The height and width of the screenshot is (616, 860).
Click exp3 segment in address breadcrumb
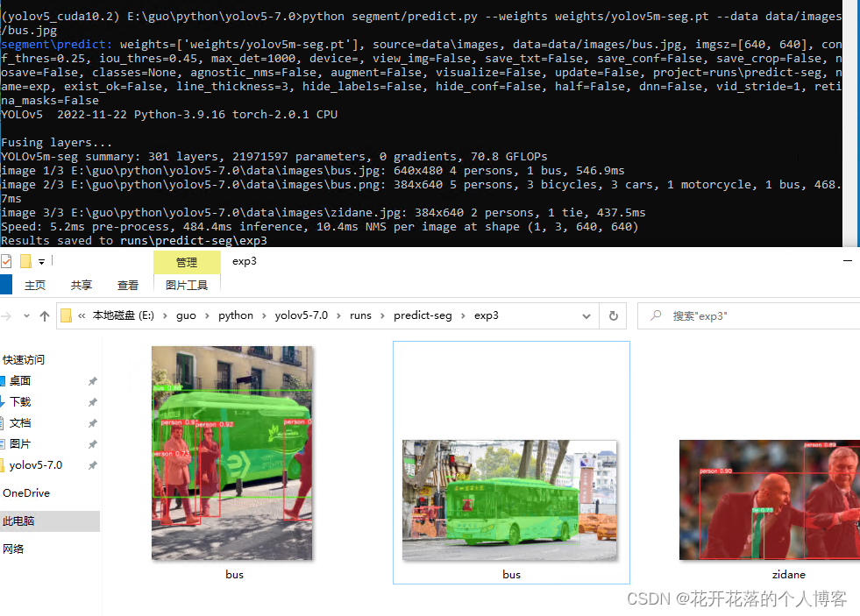click(487, 315)
